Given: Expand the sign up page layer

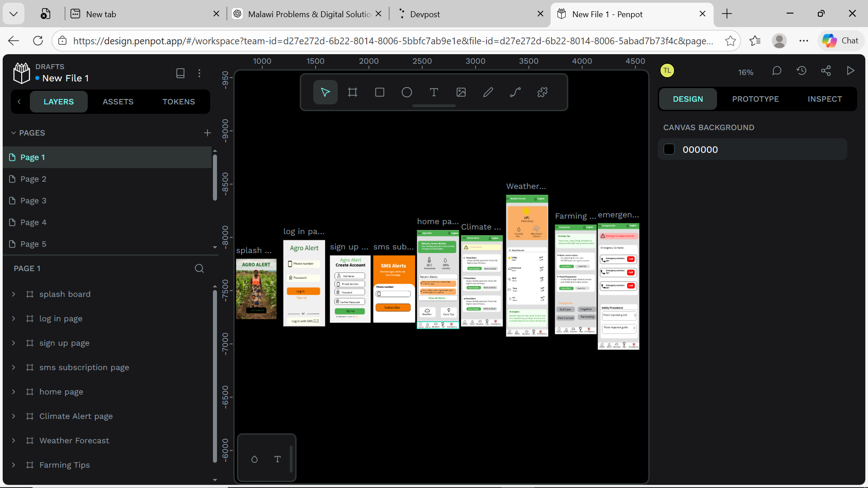Looking at the screenshot, I should [14, 343].
